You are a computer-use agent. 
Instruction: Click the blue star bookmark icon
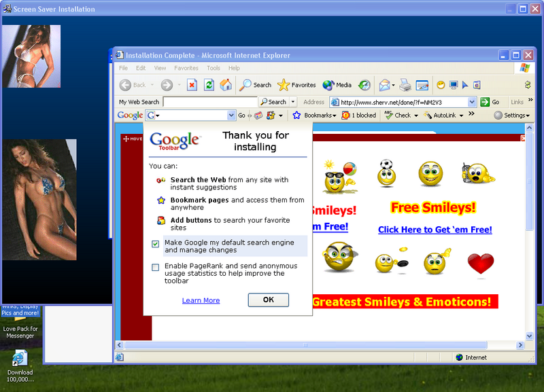pyautogui.click(x=296, y=115)
